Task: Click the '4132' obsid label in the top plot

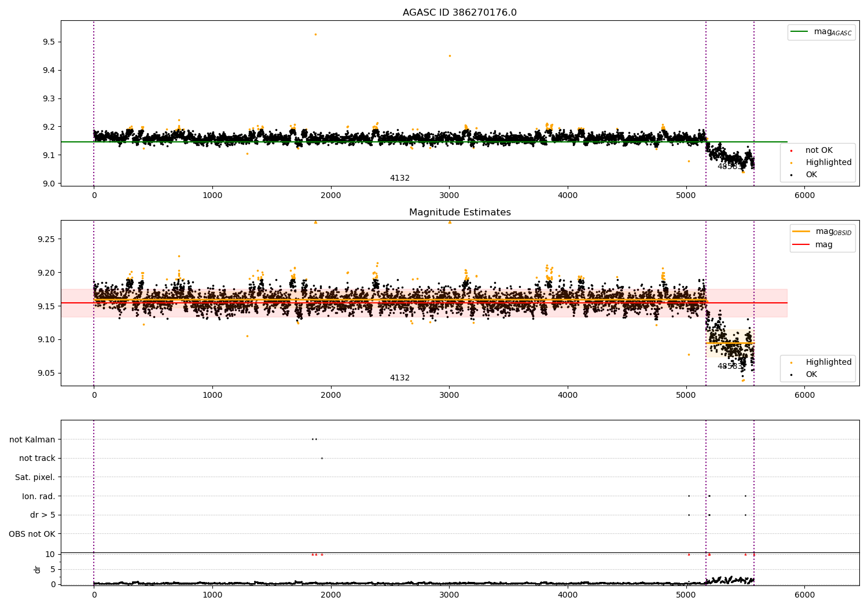Action: click(399, 178)
